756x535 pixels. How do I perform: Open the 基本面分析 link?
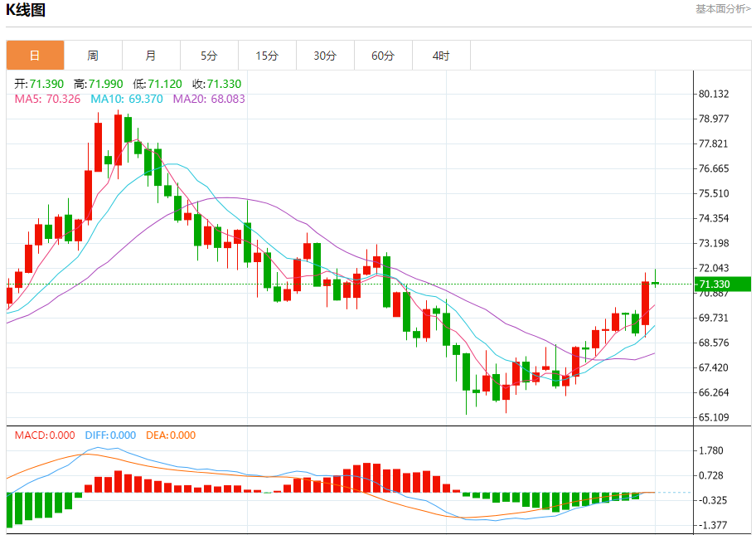723,9
